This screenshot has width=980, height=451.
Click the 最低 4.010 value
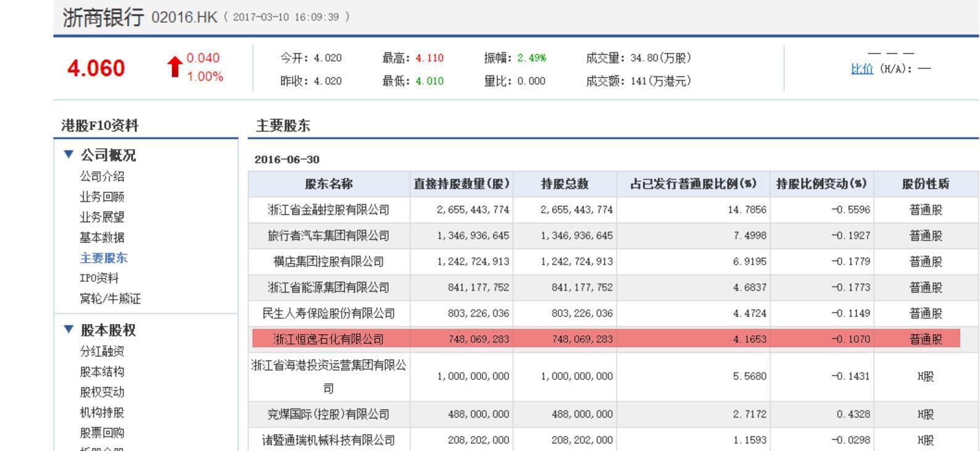pos(430,81)
